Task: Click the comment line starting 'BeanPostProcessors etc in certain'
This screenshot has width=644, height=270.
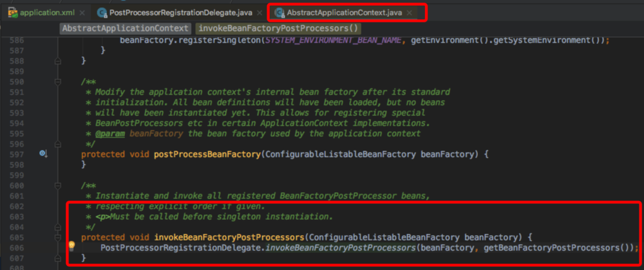Action: 263,123
